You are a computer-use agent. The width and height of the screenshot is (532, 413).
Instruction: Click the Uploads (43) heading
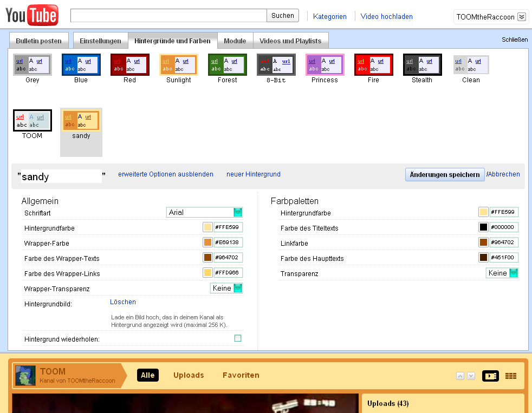[388, 403]
